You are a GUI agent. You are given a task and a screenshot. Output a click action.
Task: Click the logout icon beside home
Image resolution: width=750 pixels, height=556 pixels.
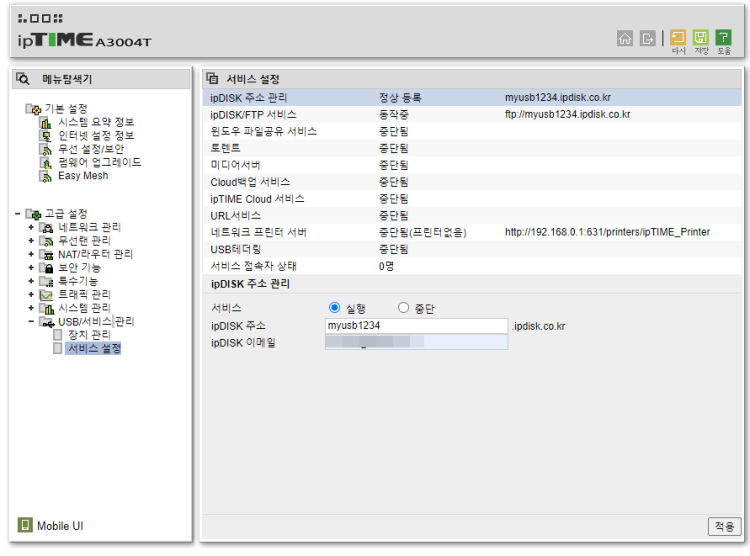pos(648,38)
